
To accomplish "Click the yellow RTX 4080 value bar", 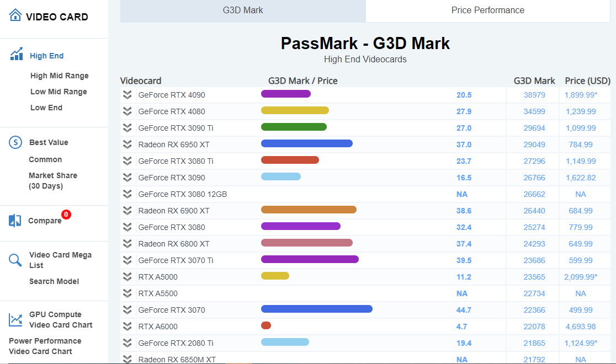I will pyautogui.click(x=295, y=110).
